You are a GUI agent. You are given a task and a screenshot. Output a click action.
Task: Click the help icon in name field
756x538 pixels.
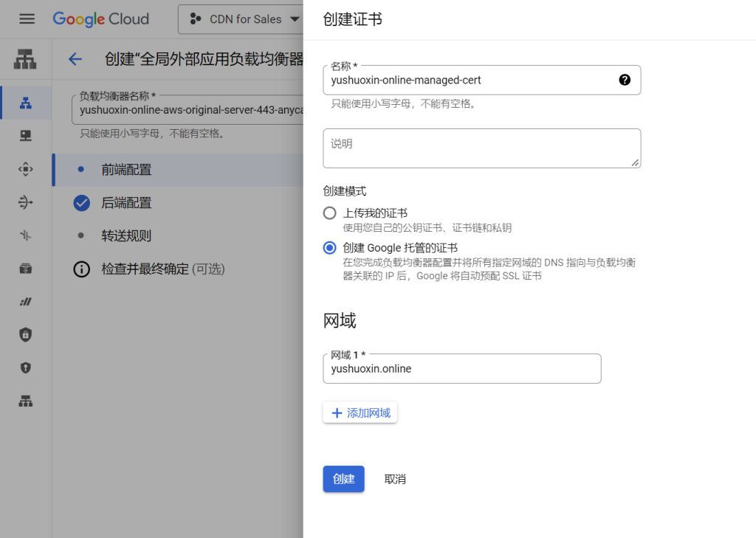pos(625,80)
